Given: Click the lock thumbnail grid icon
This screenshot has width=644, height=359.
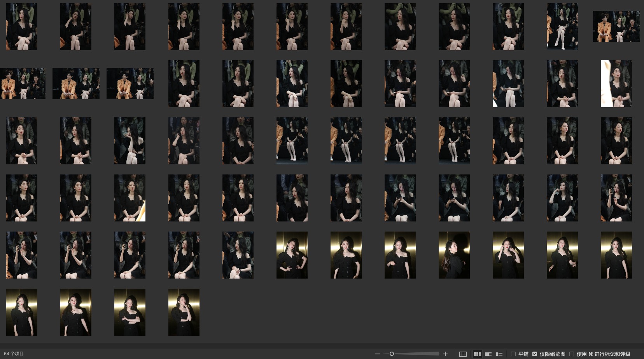Looking at the screenshot, I should point(463,354).
